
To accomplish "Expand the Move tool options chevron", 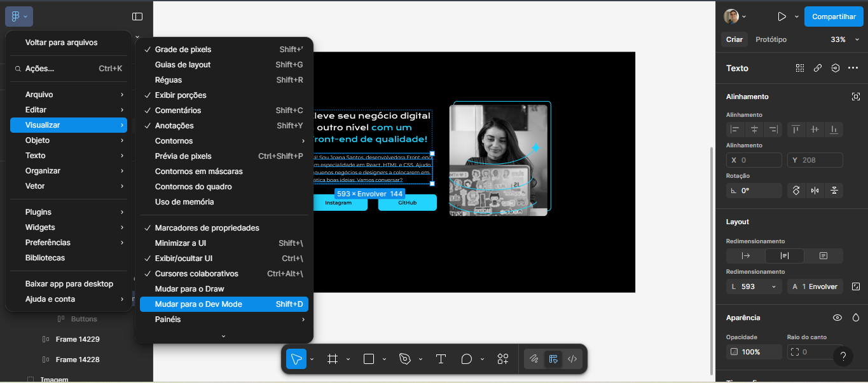I will 312,359.
